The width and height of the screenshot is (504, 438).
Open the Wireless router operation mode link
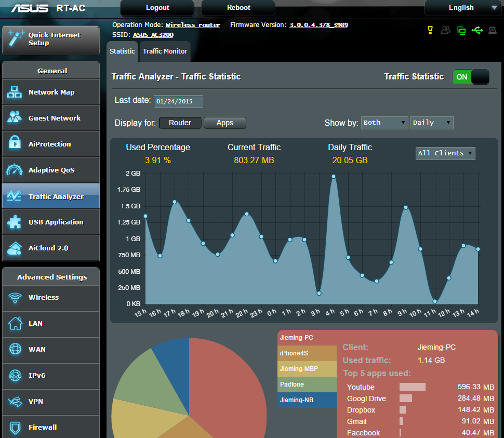tap(193, 25)
